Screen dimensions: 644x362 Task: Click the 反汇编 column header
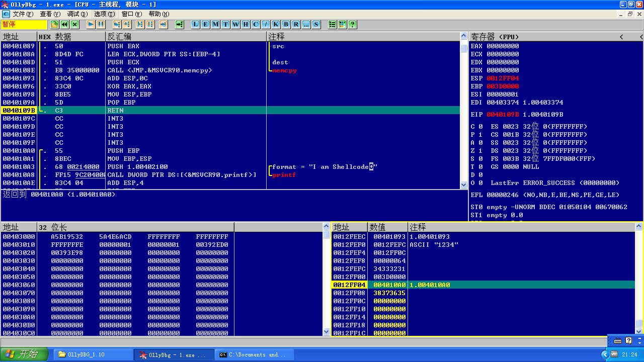coord(186,37)
